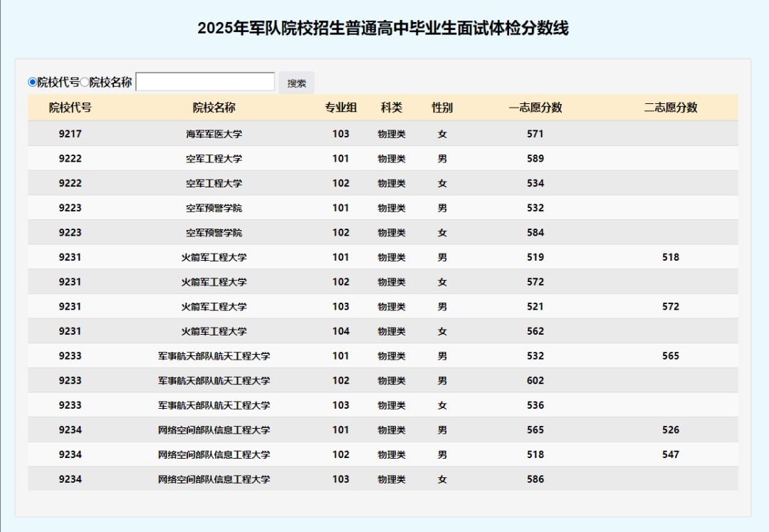Click group 103 in the 海军军医大学 row
The image size is (769, 532).
(341, 134)
